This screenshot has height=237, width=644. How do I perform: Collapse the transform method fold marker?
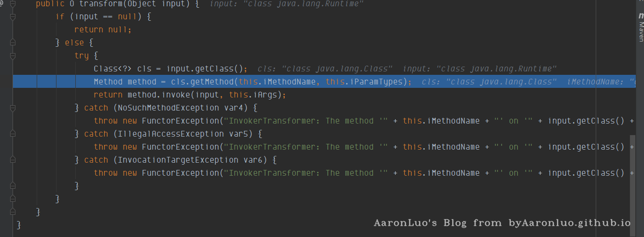tap(13, 4)
